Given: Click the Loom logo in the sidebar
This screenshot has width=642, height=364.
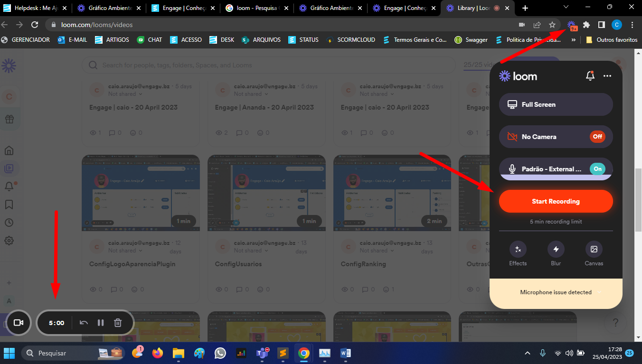Looking at the screenshot, I should pyautogui.click(x=9, y=65).
